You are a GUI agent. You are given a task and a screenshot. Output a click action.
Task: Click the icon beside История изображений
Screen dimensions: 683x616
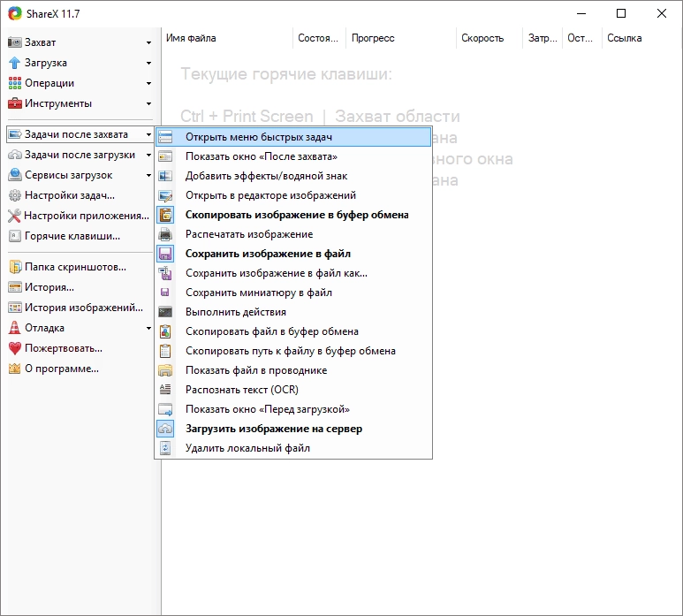(15, 308)
